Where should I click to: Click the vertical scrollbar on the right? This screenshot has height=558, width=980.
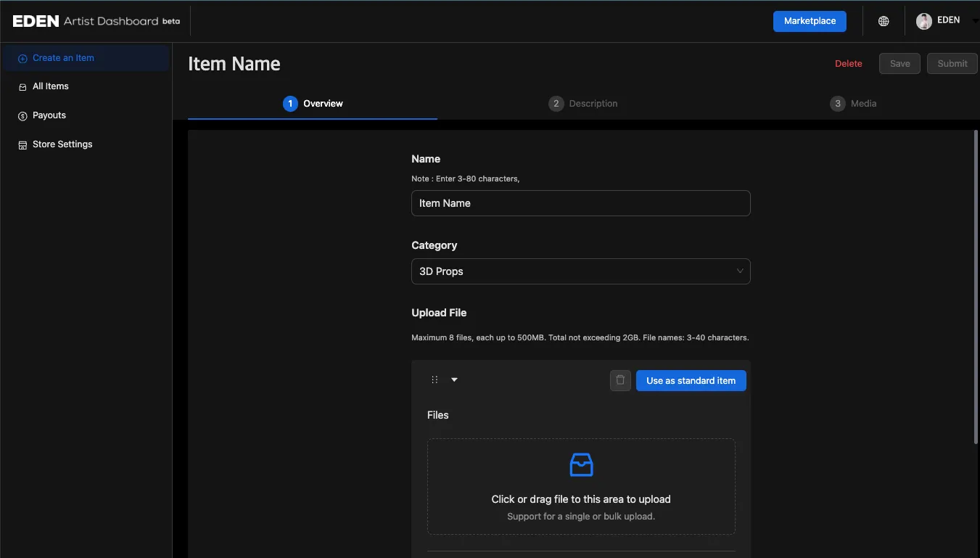click(976, 287)
